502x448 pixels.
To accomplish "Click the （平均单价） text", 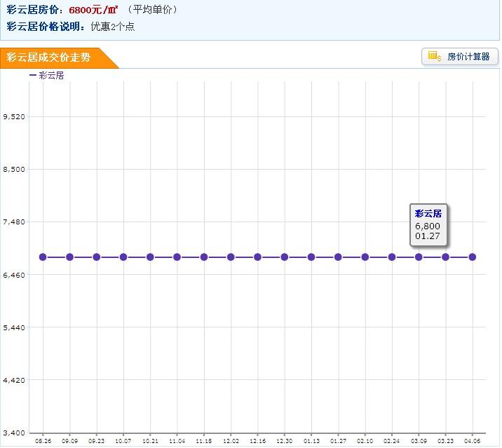I will point(152,10).
